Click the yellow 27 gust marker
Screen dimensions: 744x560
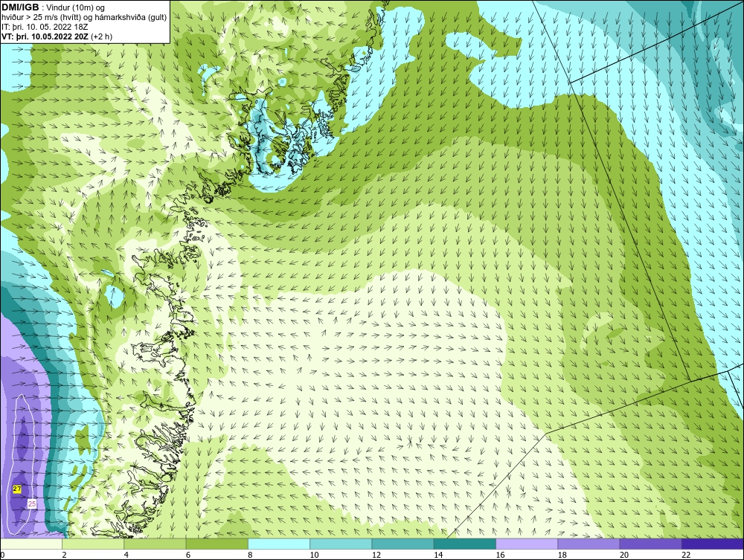pos(17,489)
